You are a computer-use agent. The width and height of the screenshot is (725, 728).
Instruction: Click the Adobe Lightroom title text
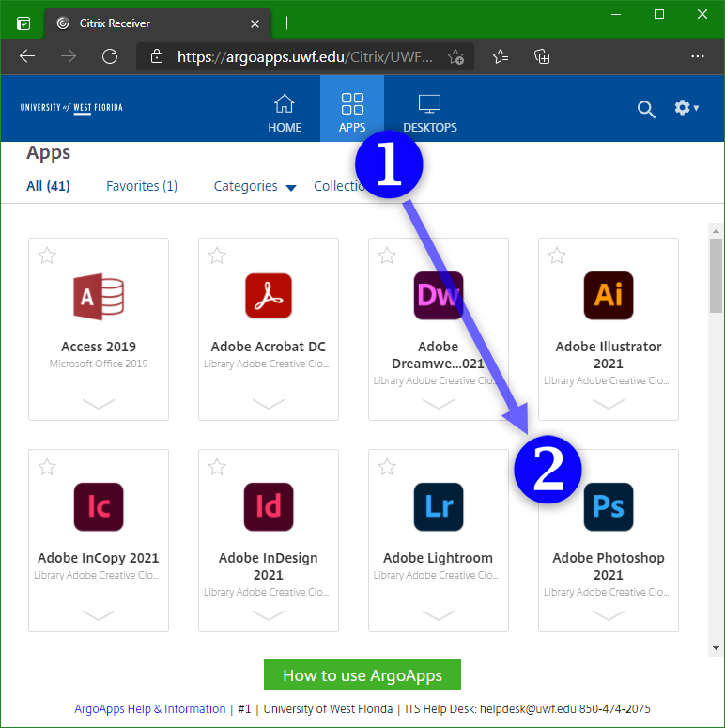439,558
